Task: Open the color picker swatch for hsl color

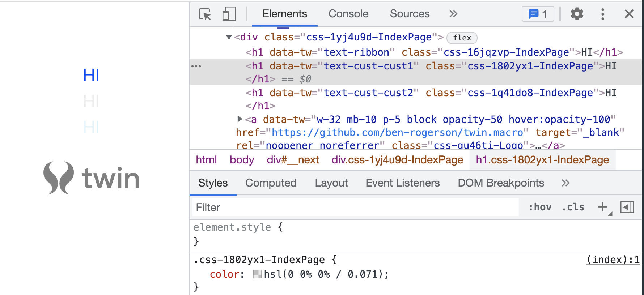Action: (x=257, y=274)
